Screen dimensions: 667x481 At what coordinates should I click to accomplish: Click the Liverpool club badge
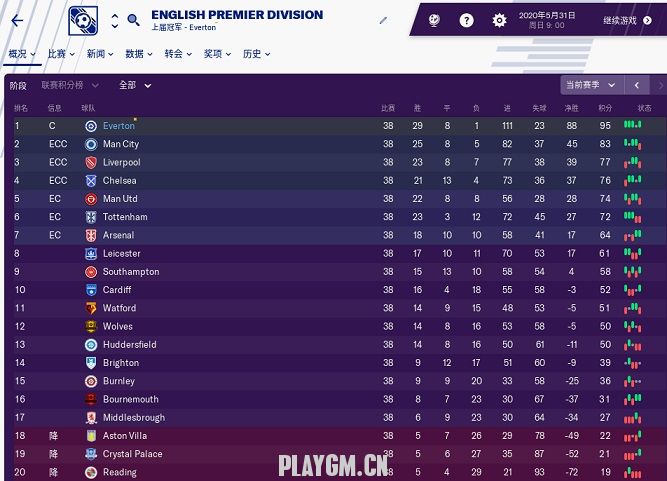coord(91,162)
